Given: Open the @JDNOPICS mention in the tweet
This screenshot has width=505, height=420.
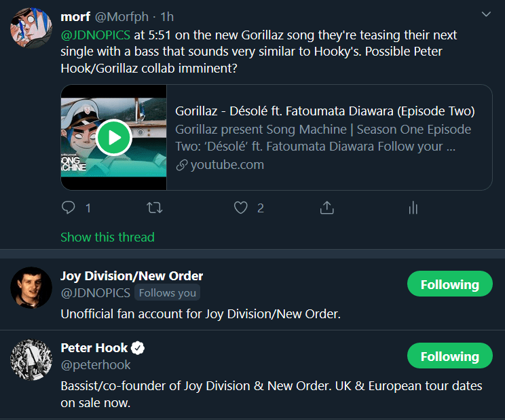Looking at the screenshot, I should click(x=95, y=35).
